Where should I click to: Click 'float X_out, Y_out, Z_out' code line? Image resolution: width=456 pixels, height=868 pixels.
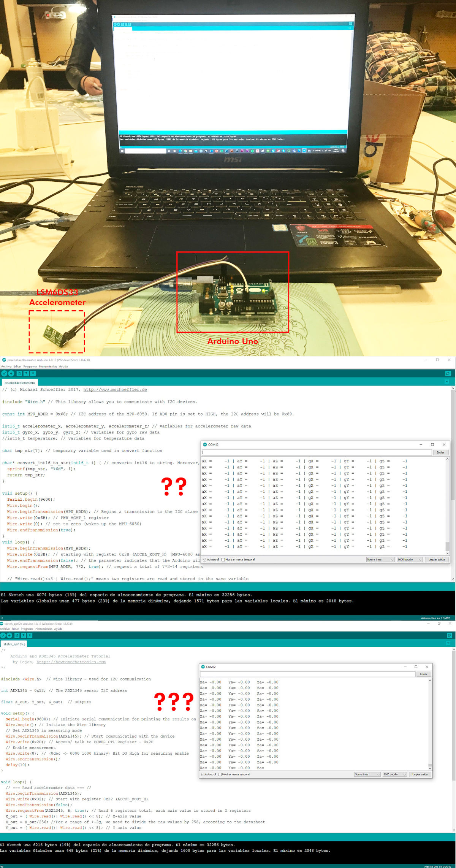(46, 702)
